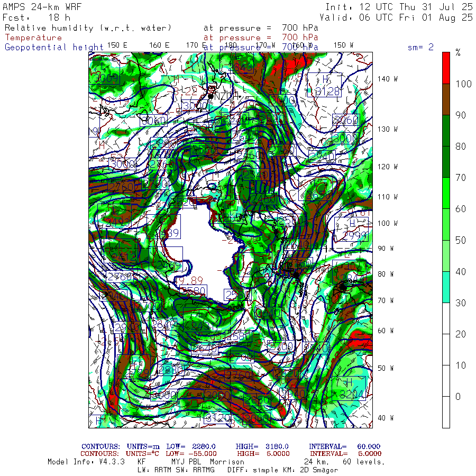This screenshot has width=476, height=476.
Task: Click the brown 90–100 percent colorbar segment
Action: point(446,99)
